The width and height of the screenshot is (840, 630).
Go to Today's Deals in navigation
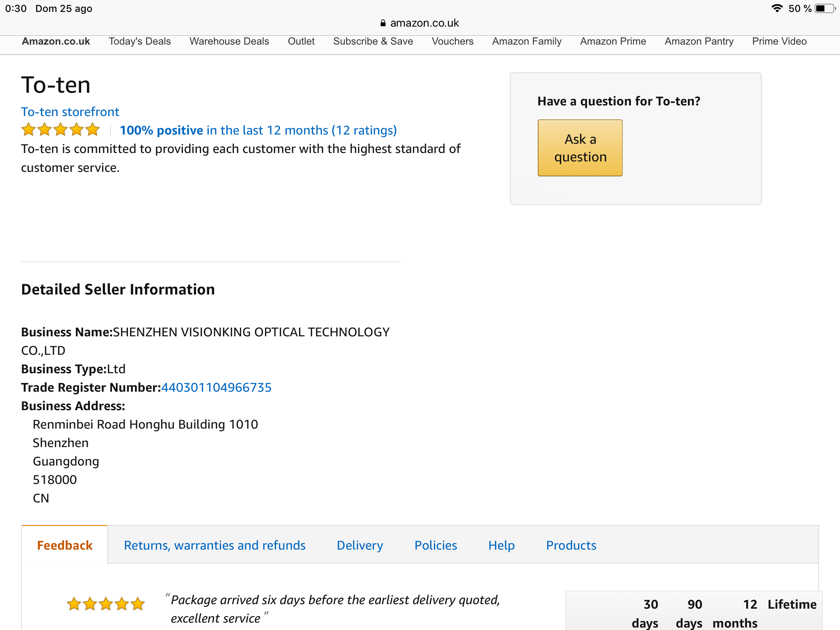(x=139, y=41)
